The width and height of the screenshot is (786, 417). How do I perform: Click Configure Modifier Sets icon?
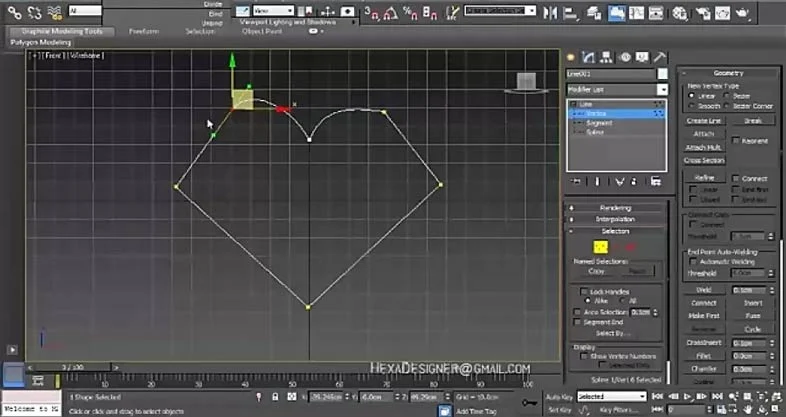point(656,181)
